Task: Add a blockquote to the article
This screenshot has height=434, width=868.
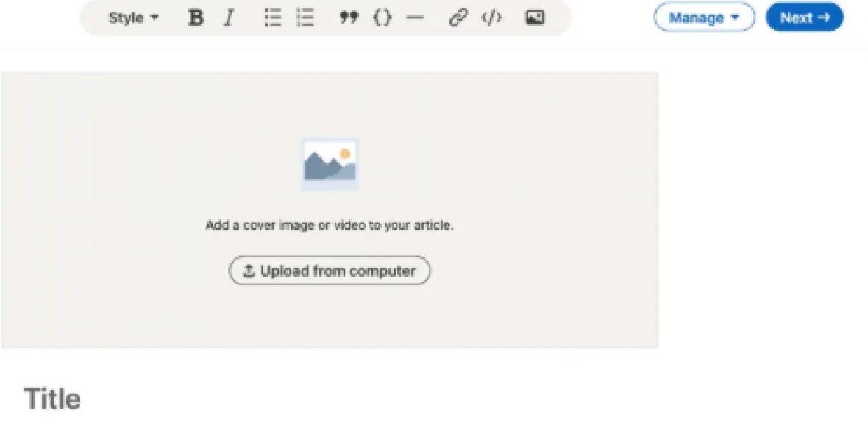Action: (349, 18)
